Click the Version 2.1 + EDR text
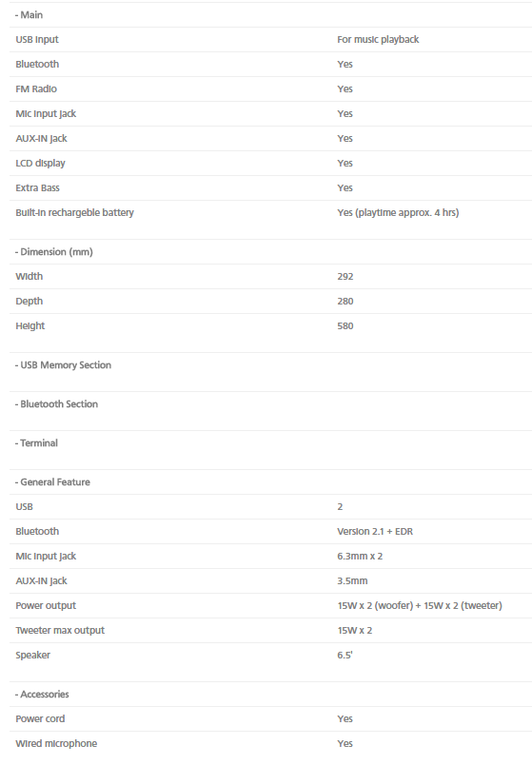 pos(375,531)
